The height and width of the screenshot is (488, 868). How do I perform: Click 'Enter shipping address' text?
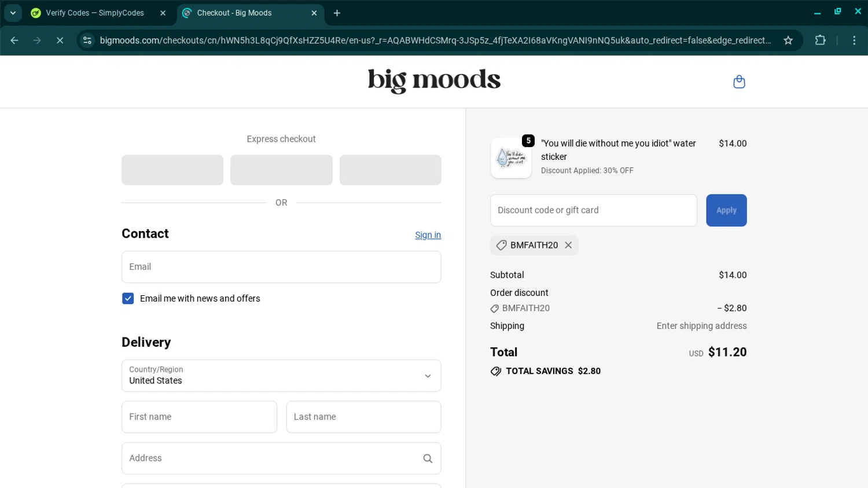[x=701, y=326]
